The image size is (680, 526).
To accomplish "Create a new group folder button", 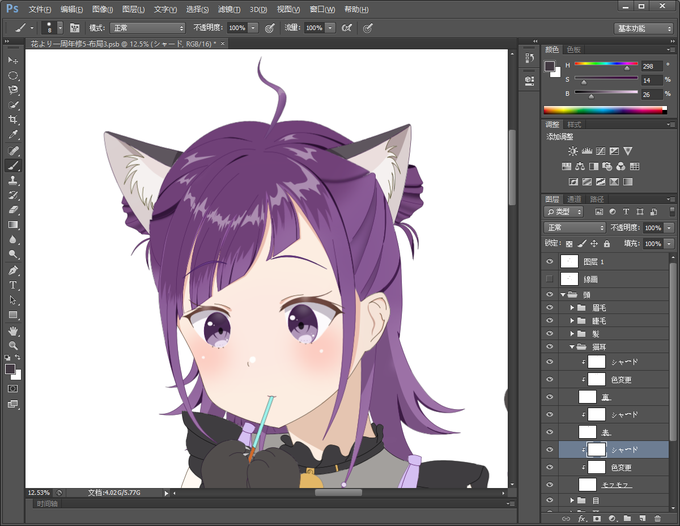I will click(x=628, y=518).
